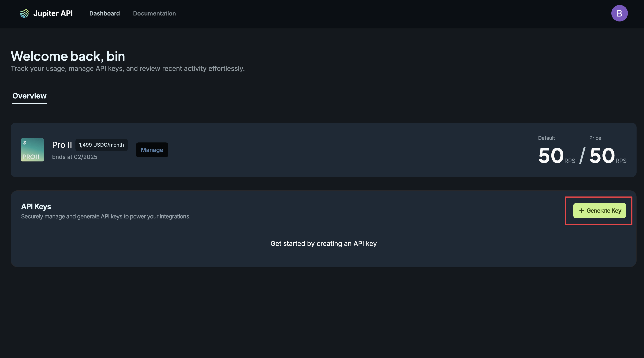
Task: Click the API keys description text
Action: click(105, 216)
